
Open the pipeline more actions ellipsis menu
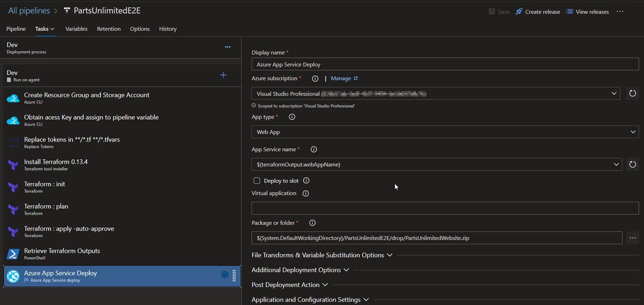click(x=620, y=12)
